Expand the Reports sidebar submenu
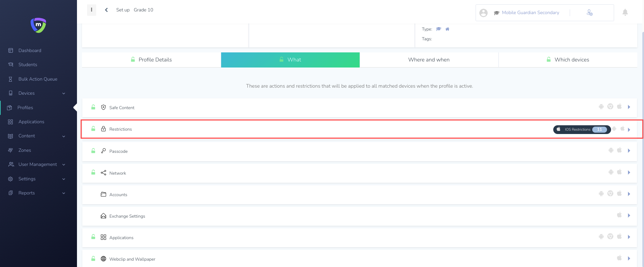Viewport: 644px width, 267px height. pyautogui.click(x=64, y=193)
